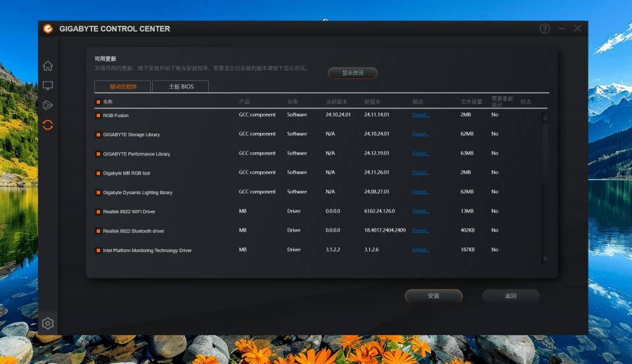Click the help question mark icon
Screen dimensions: 632x364
[x=544, y=29]
